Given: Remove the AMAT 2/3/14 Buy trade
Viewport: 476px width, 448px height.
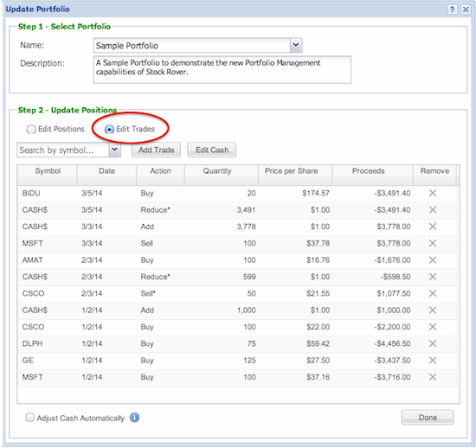Looking at the screenshot, I should point(433,259).
